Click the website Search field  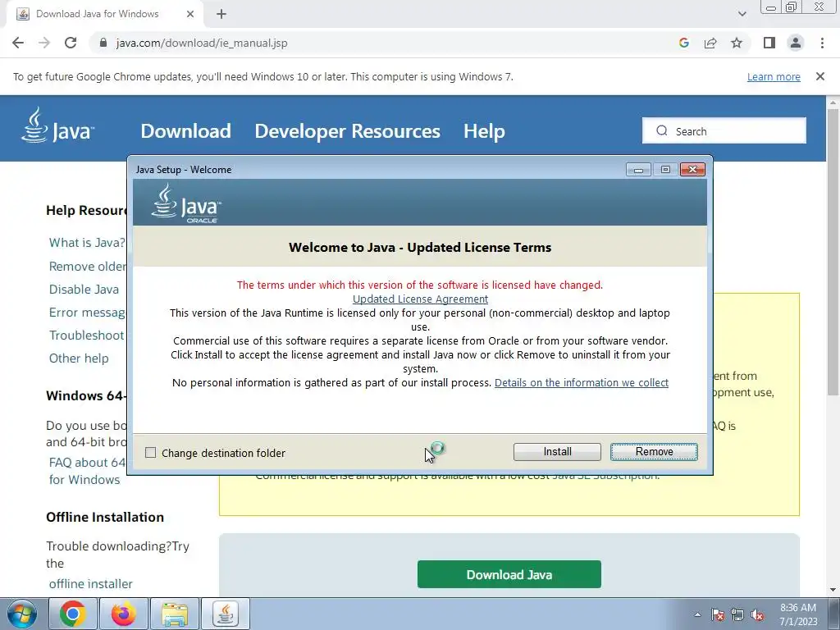(724, 130)
